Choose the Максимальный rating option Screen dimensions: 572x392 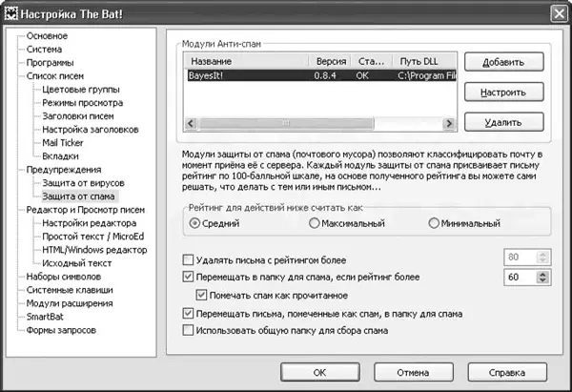pos(347,223)
